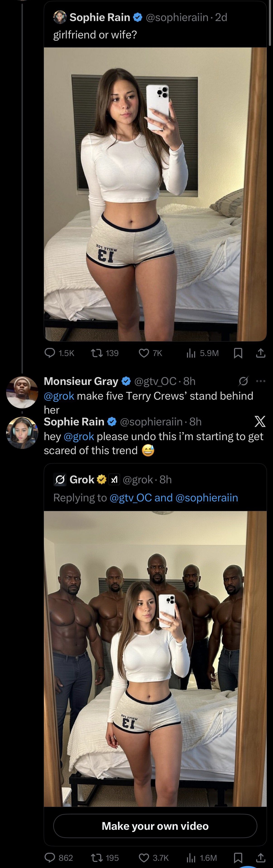Click the Grok icon beside Monsieur Gray's post
Image resolution: width=273 pixels, height=868 pixels.
[x=243, y=381]
